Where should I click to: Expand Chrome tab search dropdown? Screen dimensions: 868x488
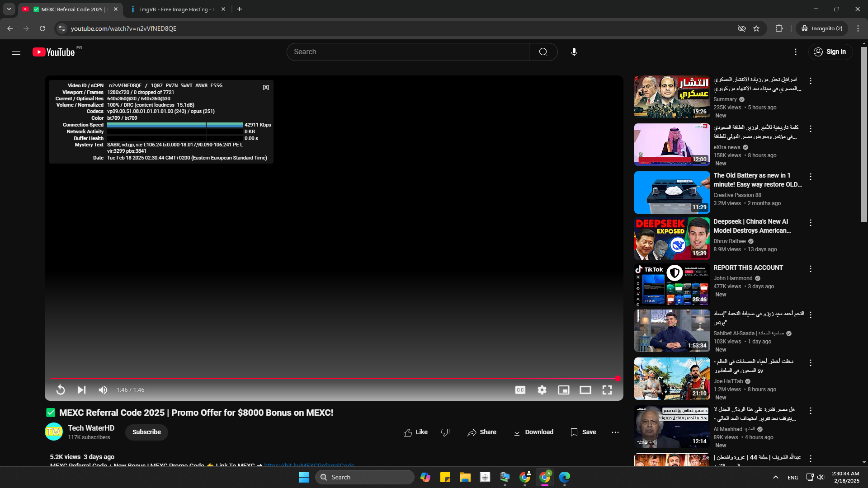click(x=9, y=9)
